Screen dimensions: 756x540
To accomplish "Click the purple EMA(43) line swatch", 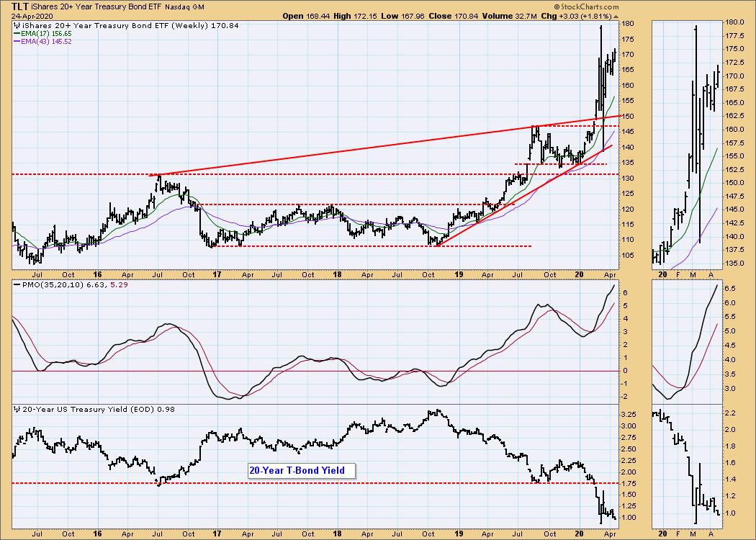I will pyautogui.click(x=17, y=42).
